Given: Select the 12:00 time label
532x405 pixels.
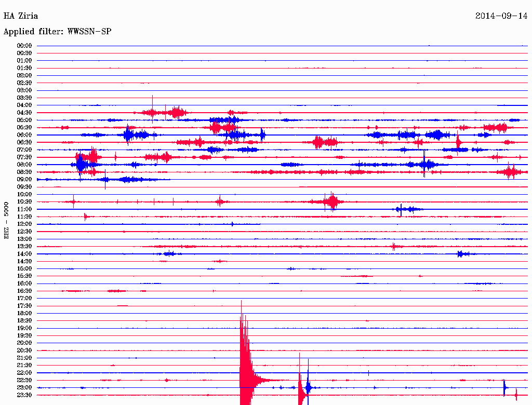Looking at the screenshot, I should click(24, 224).
